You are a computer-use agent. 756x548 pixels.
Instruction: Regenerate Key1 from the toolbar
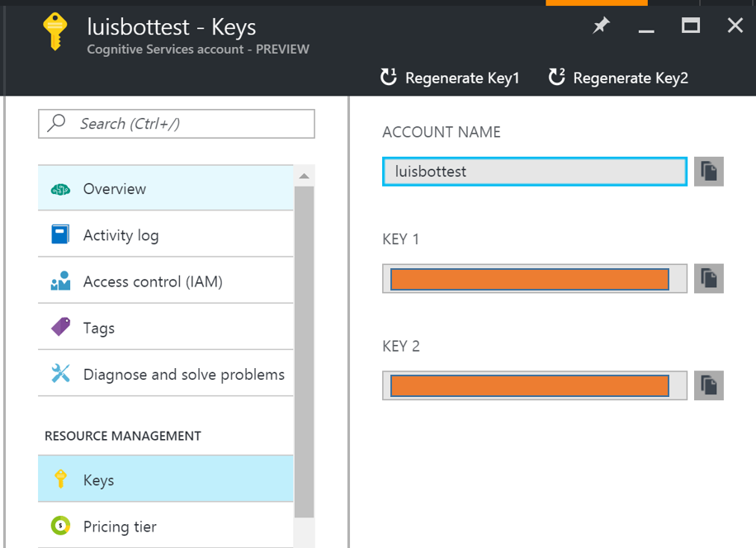pyautogui.click(x=451, y=78)
